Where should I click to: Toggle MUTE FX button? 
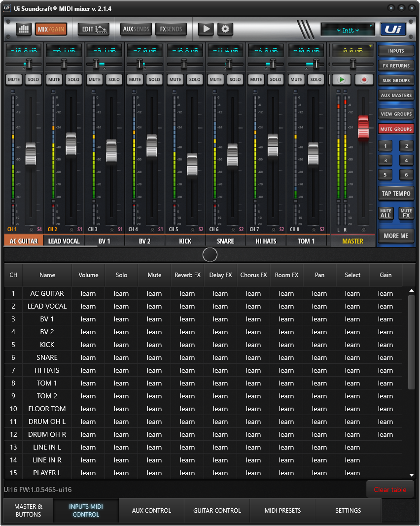(406, 214)
